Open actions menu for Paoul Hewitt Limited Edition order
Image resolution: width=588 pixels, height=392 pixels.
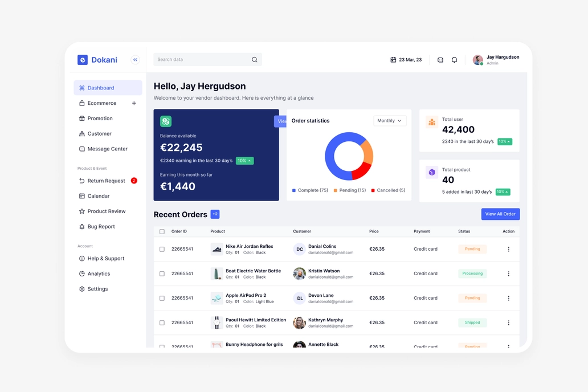[x=508, y=322]
